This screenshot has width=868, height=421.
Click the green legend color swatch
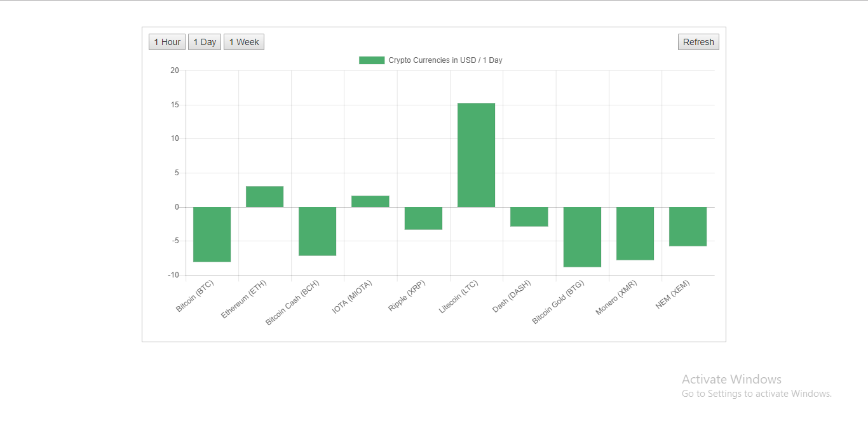click(x=371, y=60)
